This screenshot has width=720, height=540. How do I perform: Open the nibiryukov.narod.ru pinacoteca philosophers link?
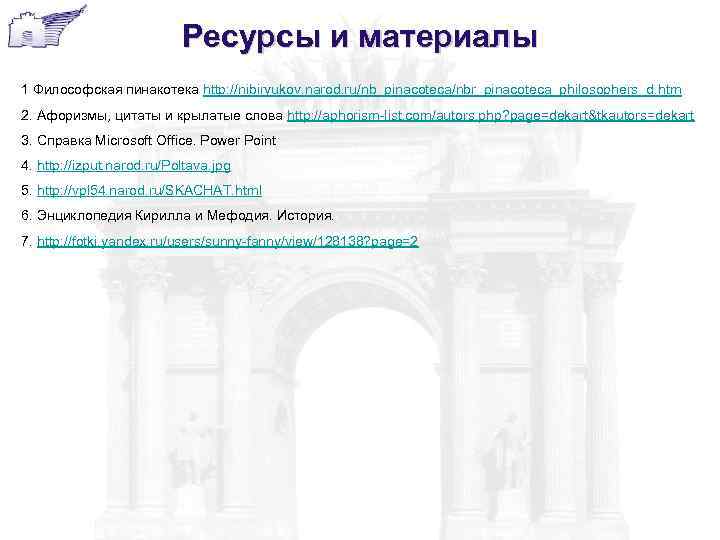[442, 90]
